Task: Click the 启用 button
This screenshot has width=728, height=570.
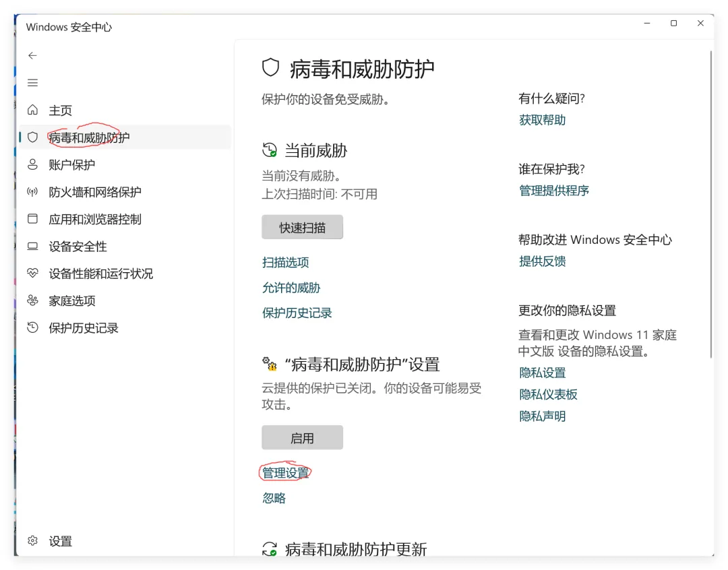Action: tap(302, 437)
